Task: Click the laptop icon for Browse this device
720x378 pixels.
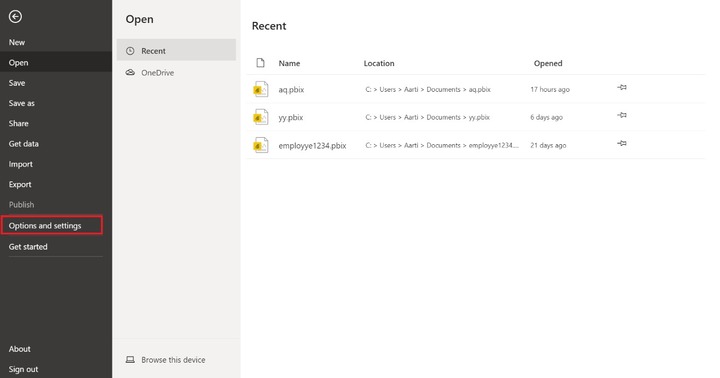Action: coord(130,360)
